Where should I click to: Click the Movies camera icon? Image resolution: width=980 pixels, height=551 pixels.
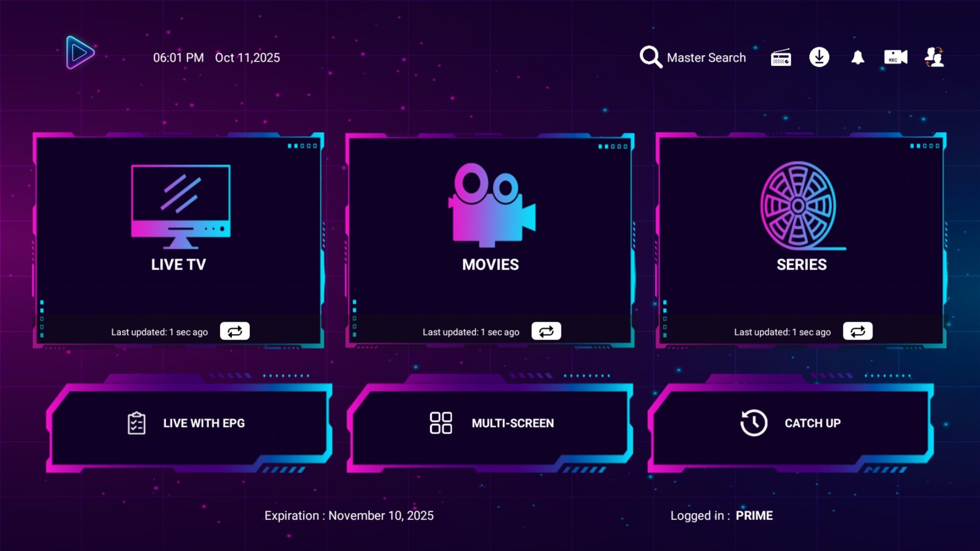492,205
